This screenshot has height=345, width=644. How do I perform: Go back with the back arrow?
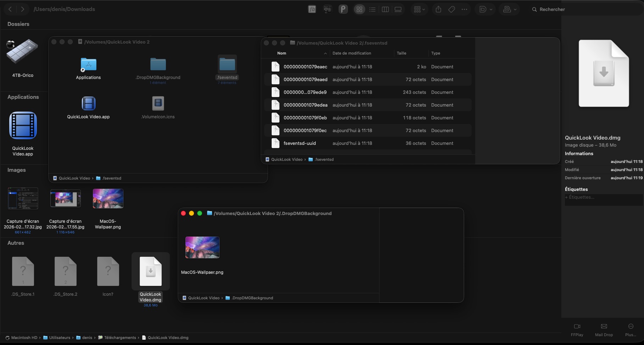pos(10,9)
